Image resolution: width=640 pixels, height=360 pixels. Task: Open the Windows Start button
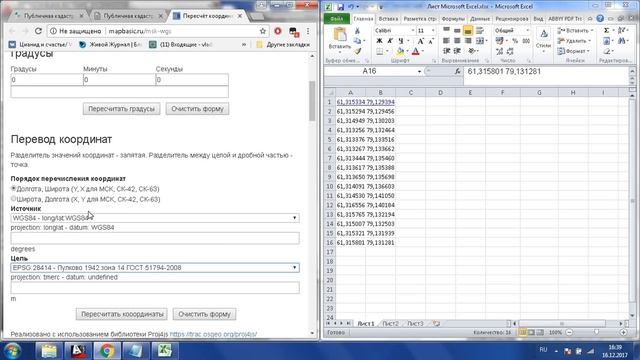tap(12, 351)
